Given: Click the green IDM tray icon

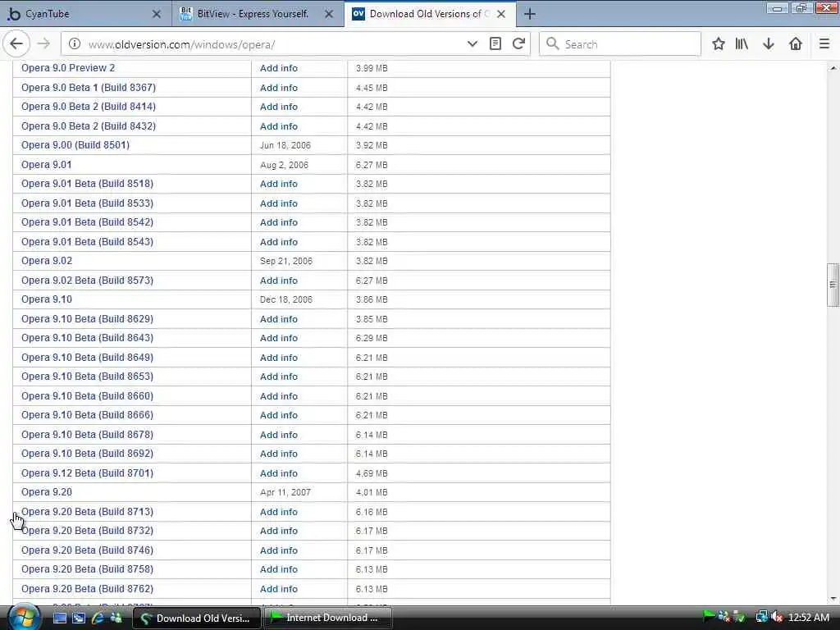Looking at the screenshot, I should click(x=708, y=616).
